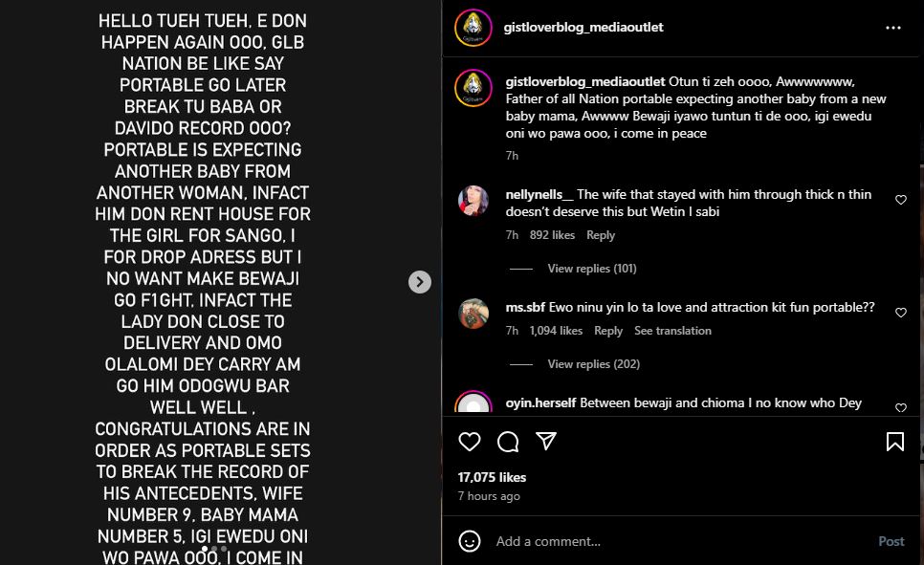Screen dimensions: 924x565
Task: Click the Add a comment input field
Action: [x=670, y=541]
